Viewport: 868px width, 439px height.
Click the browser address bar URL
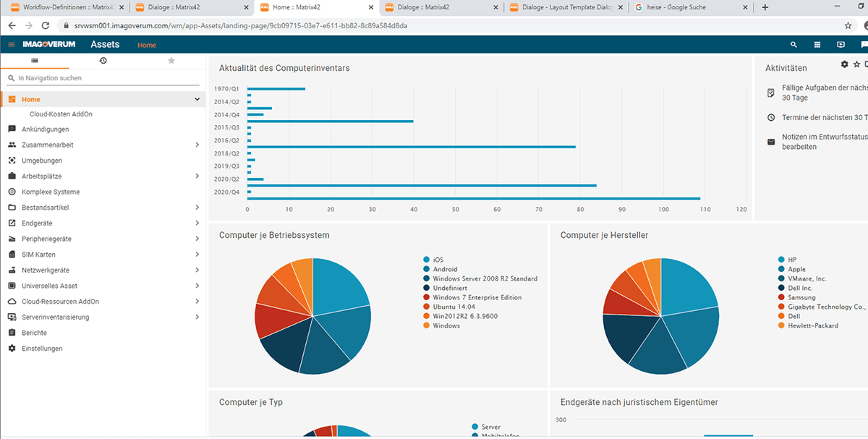(x=241, y=25)
